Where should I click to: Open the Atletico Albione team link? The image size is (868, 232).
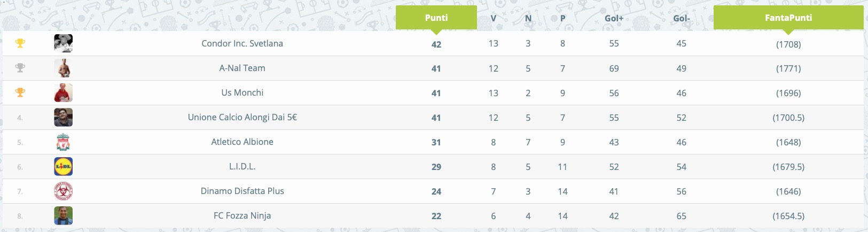coord(242,142)
